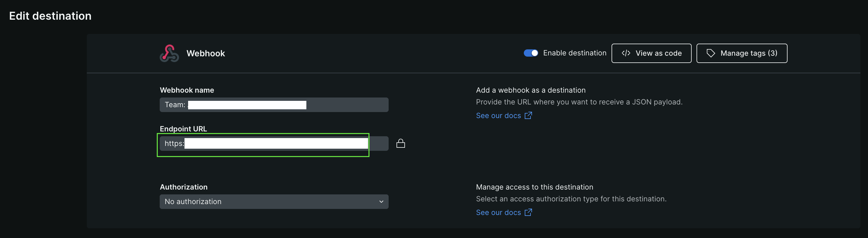Open Manage tags (3)

742,53
